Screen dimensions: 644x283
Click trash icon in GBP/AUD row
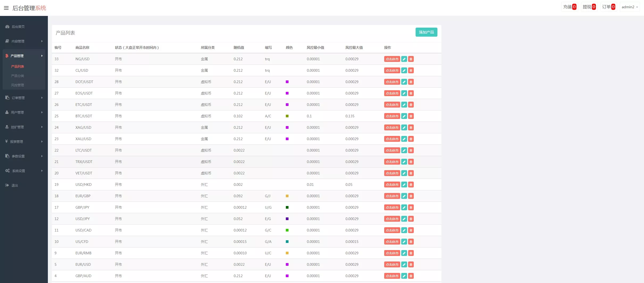click(x=411, y=276)
